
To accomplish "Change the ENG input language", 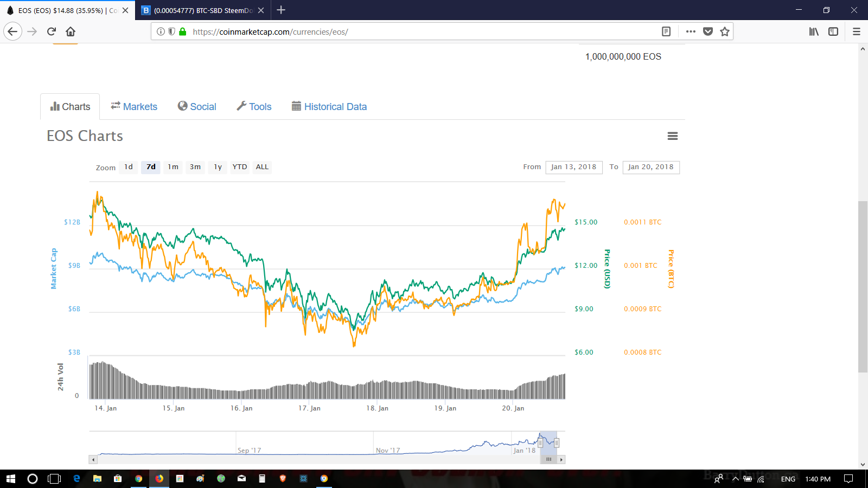I will [x=788, y=479].
